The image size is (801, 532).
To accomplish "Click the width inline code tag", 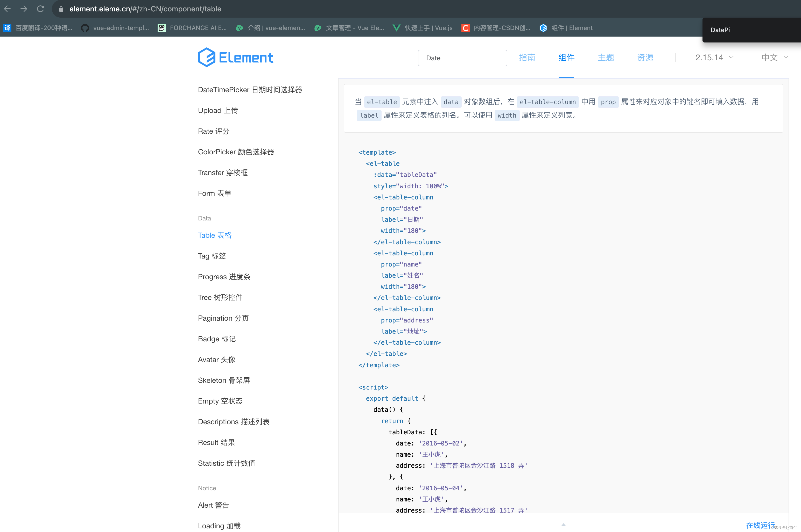I will [507, 115].
